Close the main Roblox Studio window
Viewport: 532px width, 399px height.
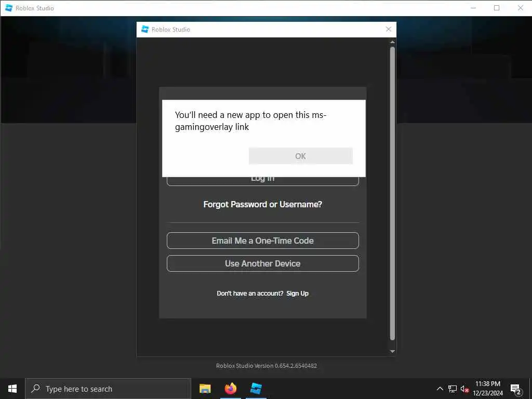[x=520, y=8]
